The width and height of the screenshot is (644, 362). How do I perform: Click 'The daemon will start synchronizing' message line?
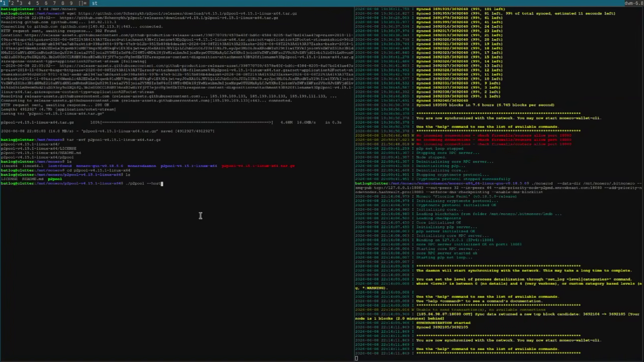(493, 270)
